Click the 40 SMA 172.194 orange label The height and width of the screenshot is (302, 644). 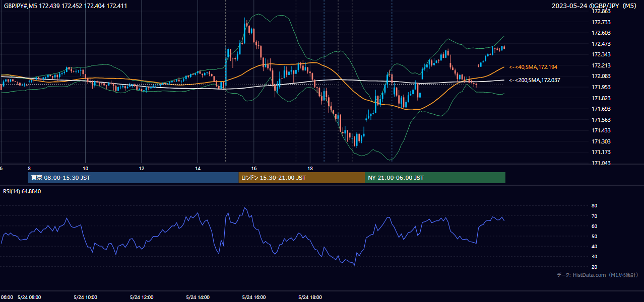coord(533,67)
